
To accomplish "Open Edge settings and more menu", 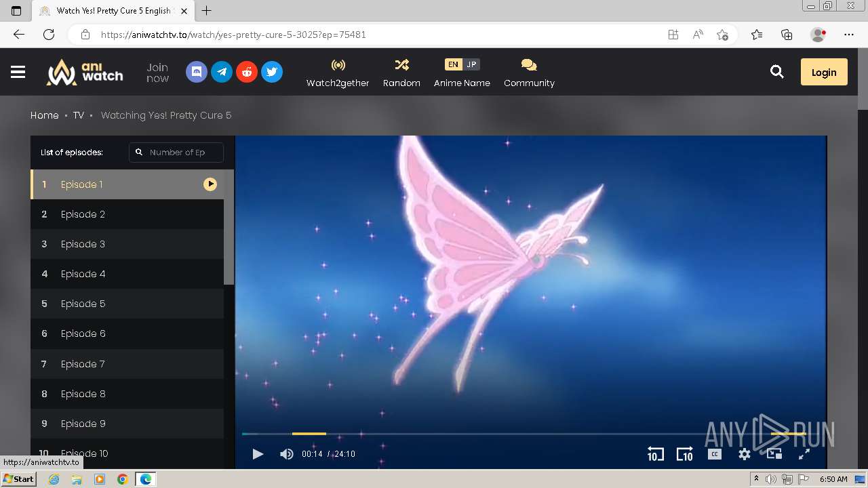I will coord(849,35).
